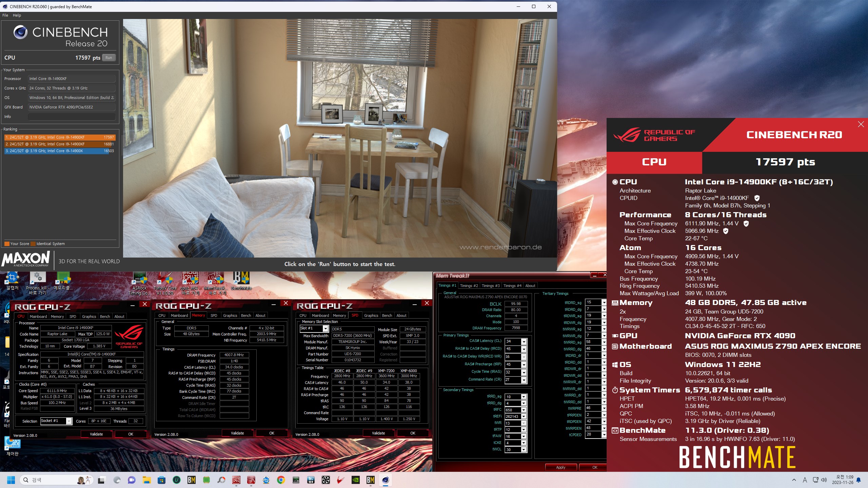
Task: Open the RAS# to CAS# Delay (tRCD) dropdown
Action: (524, 349)
